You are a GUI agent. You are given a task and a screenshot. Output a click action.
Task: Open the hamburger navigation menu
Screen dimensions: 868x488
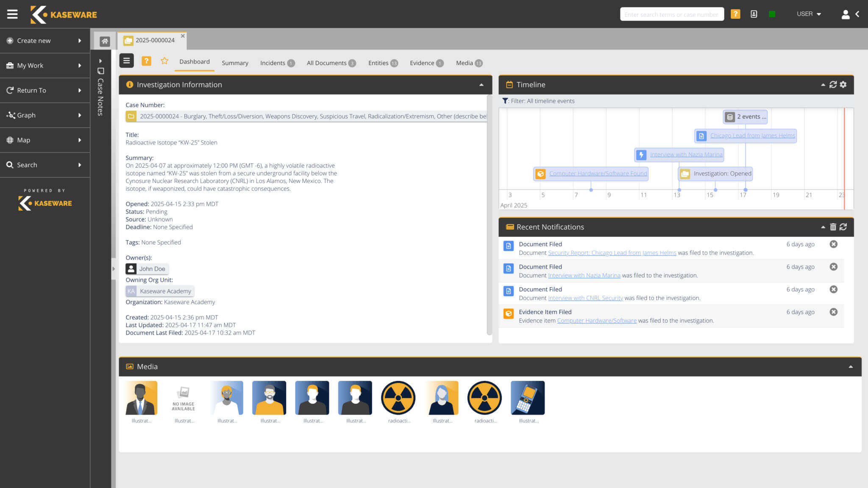(12, 14)
